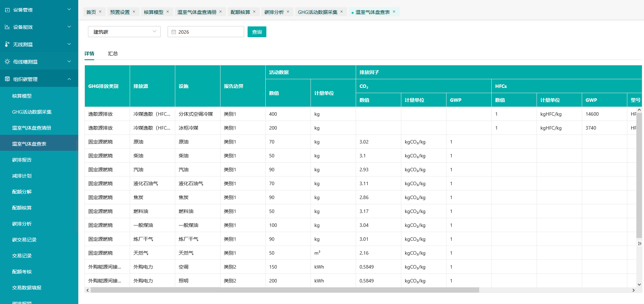Click the 无线测温 thermometer icon
Viewport: 644px width, 304px height.
[x=7, y=44]
